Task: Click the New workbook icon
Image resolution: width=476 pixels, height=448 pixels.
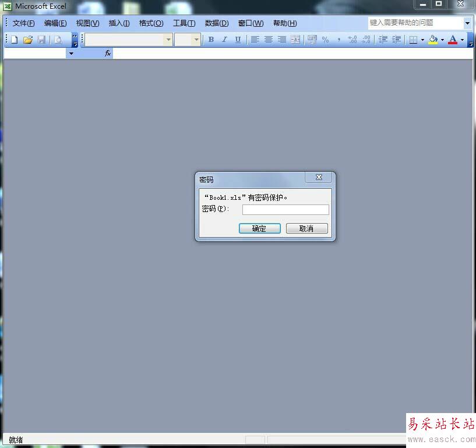Action: [x=14, y=40]
